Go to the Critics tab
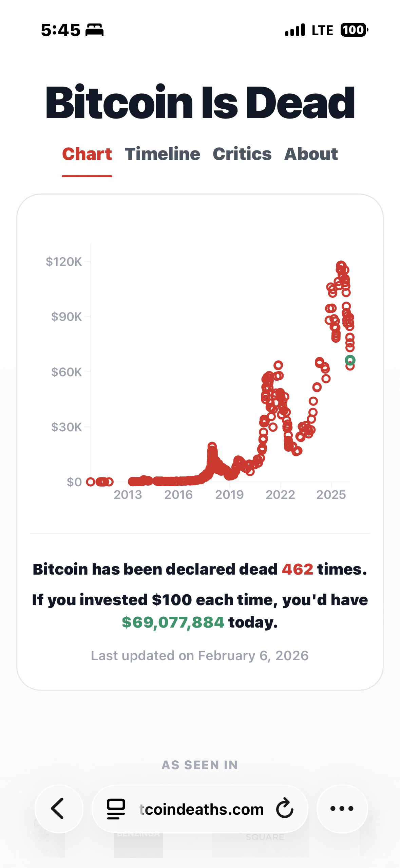 coord(242,154)
